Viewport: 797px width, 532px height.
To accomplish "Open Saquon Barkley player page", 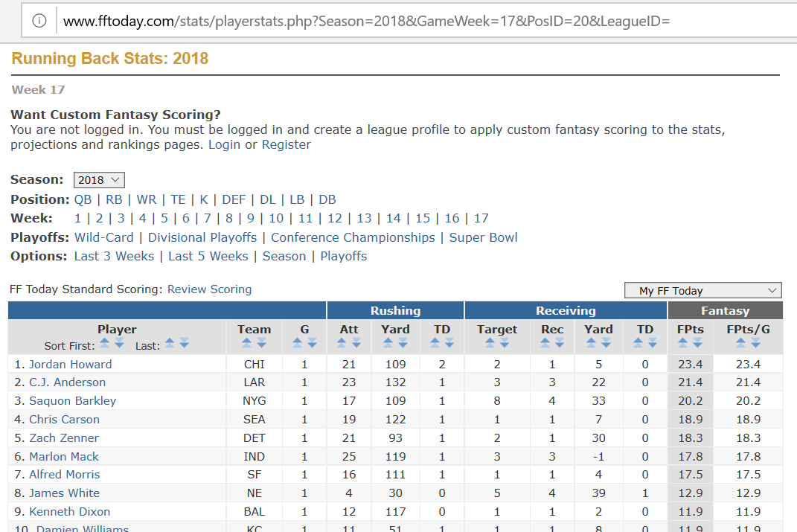I will click(73, 401).
